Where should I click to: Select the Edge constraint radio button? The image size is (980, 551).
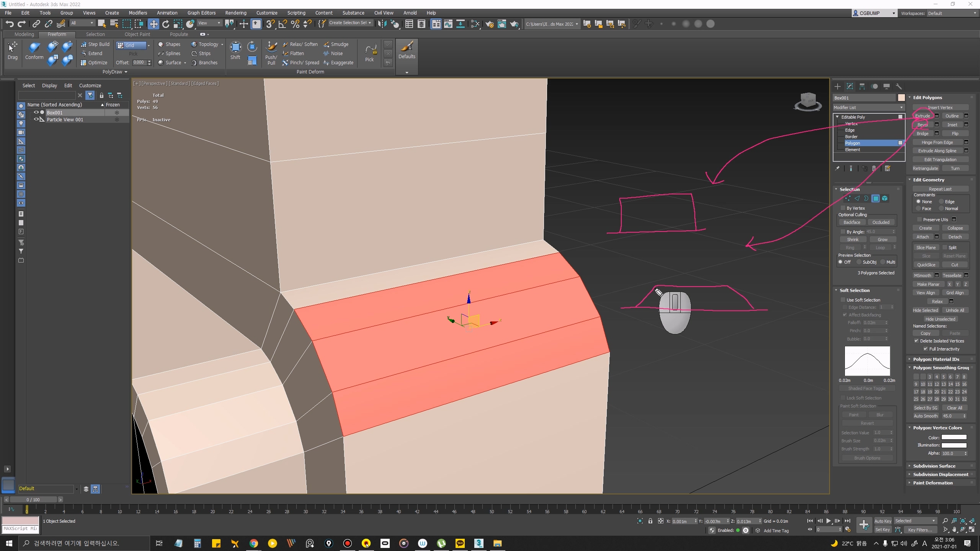click(x=941, y=202)
